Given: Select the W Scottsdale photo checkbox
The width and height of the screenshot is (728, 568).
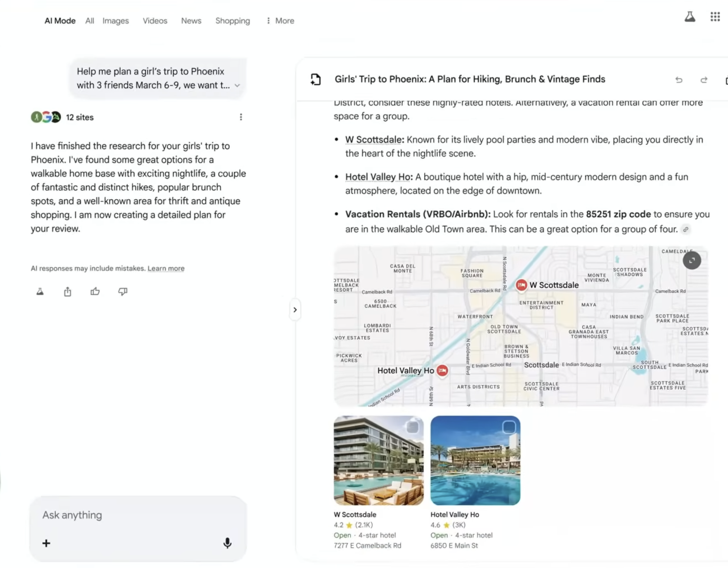Looking at the screenshot, I should tap(412, 427).
